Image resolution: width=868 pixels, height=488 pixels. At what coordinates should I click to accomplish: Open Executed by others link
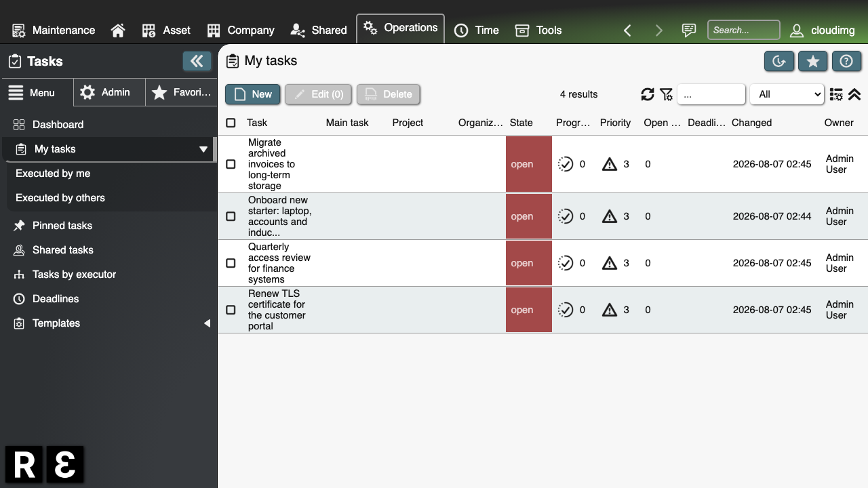60,198
